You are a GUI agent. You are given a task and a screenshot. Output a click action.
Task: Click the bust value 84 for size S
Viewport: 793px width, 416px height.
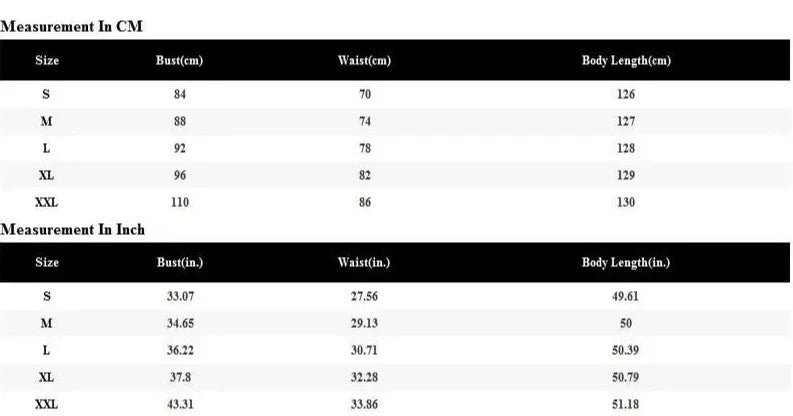point(180,94)
